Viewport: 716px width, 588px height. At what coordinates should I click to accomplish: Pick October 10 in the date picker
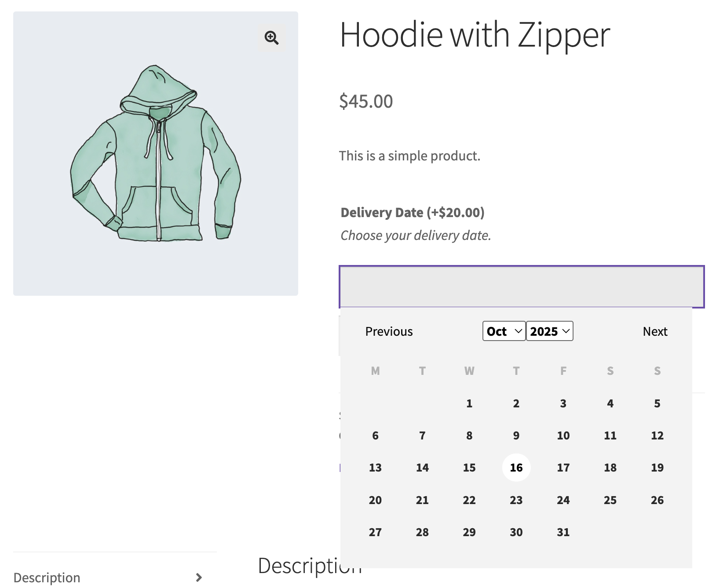[x=563, y=436]
